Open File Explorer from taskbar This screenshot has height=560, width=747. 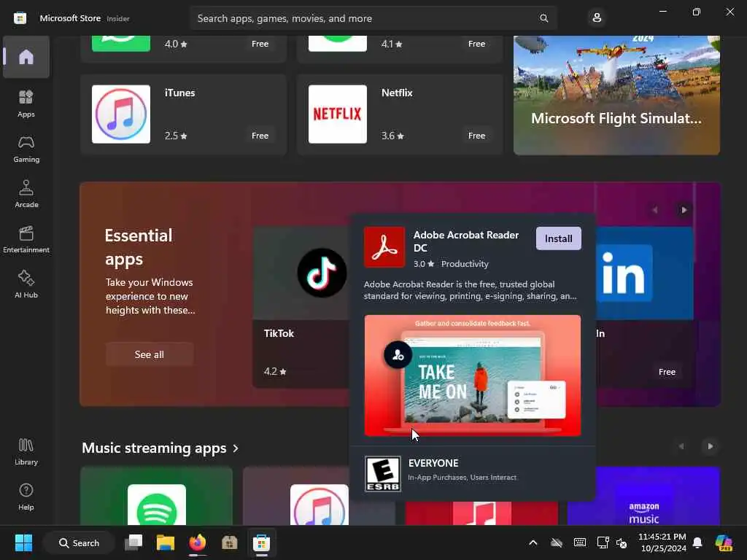[x=166, y=542]
